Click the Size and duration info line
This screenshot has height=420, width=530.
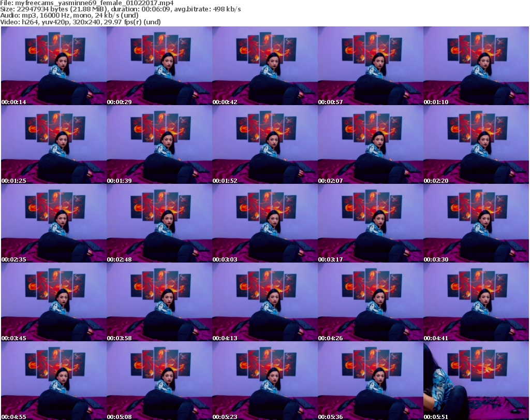point(120,9)
